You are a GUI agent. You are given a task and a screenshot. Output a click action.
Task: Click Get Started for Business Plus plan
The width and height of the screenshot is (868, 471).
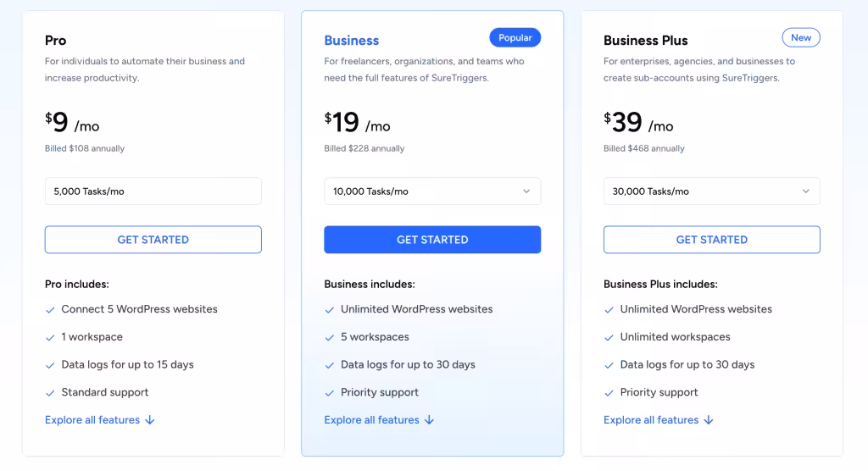pyautogui.click(x=712, y=240)
